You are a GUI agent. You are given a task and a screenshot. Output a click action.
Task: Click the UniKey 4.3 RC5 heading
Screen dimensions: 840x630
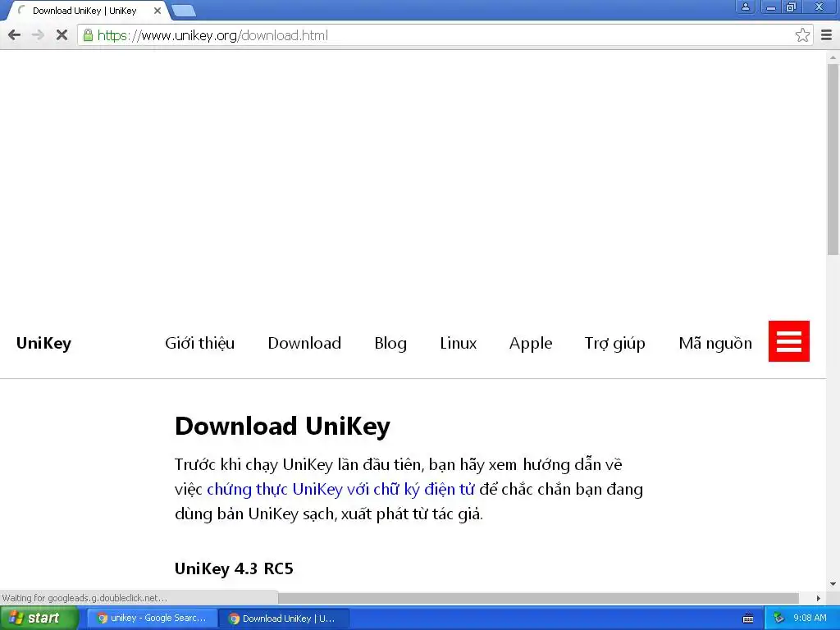[234, 568]
